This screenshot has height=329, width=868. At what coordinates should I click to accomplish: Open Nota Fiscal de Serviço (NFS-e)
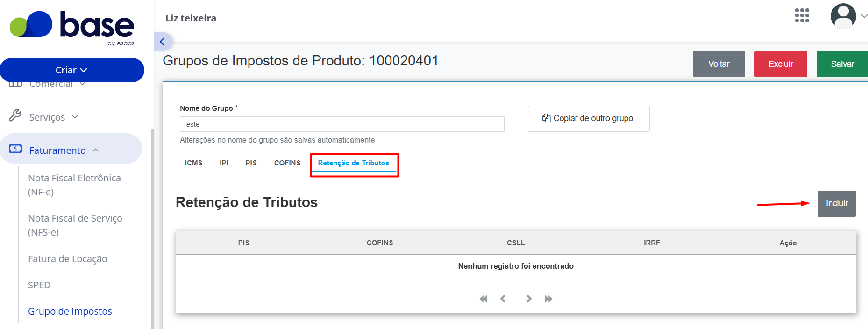(75, 225)
